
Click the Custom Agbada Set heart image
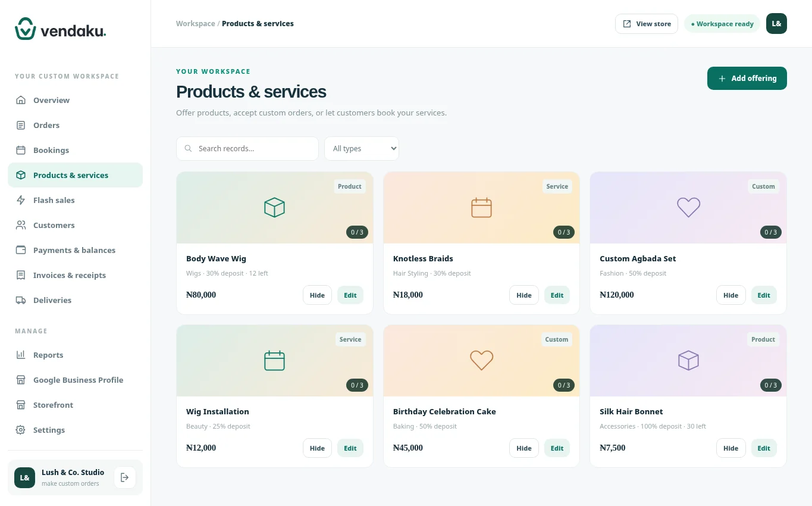pyautogui.click(x=688, y=208)
